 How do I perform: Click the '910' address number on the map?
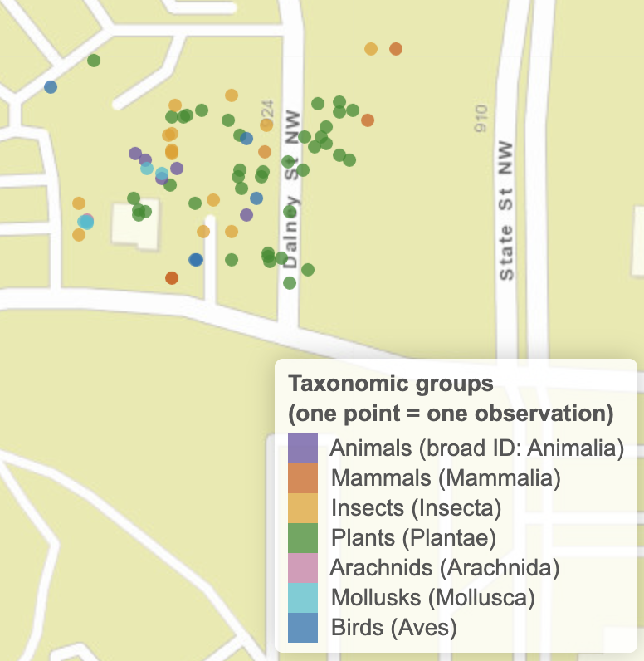point(481,119)
